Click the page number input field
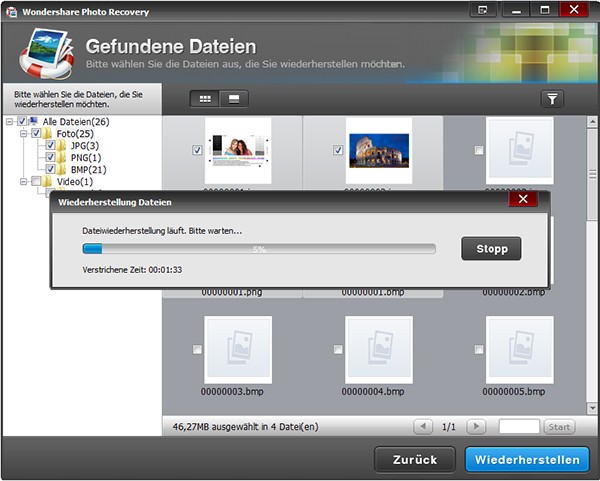Screen dimensions: 600x481 click(x=519, y=427)
